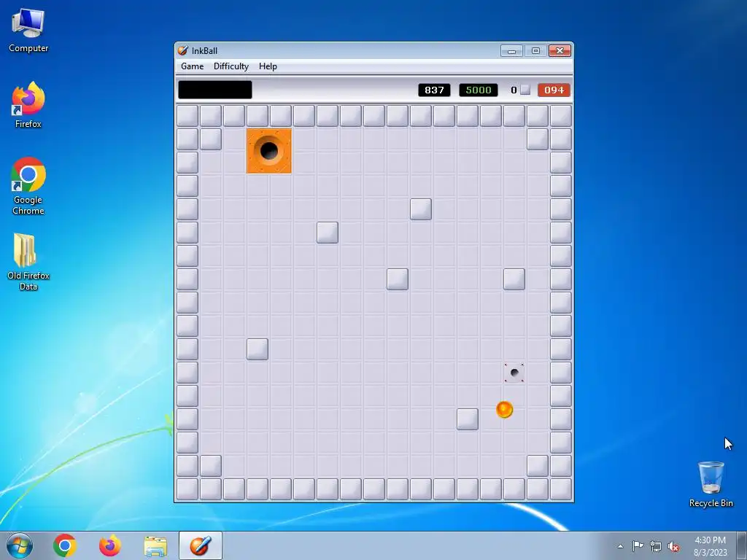This screenshot has height=560, width=747.
Task: Open the Game menu
Action: click(192, 66)
